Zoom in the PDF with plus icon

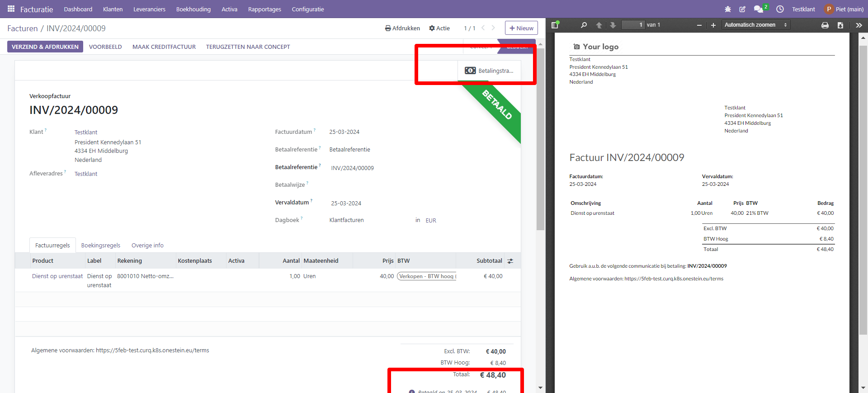713,25
